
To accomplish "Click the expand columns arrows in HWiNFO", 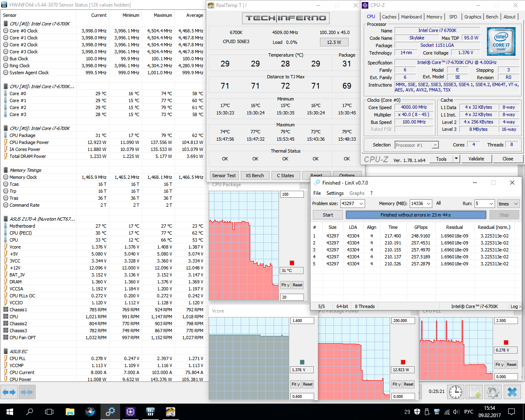I will pos(9,392).
